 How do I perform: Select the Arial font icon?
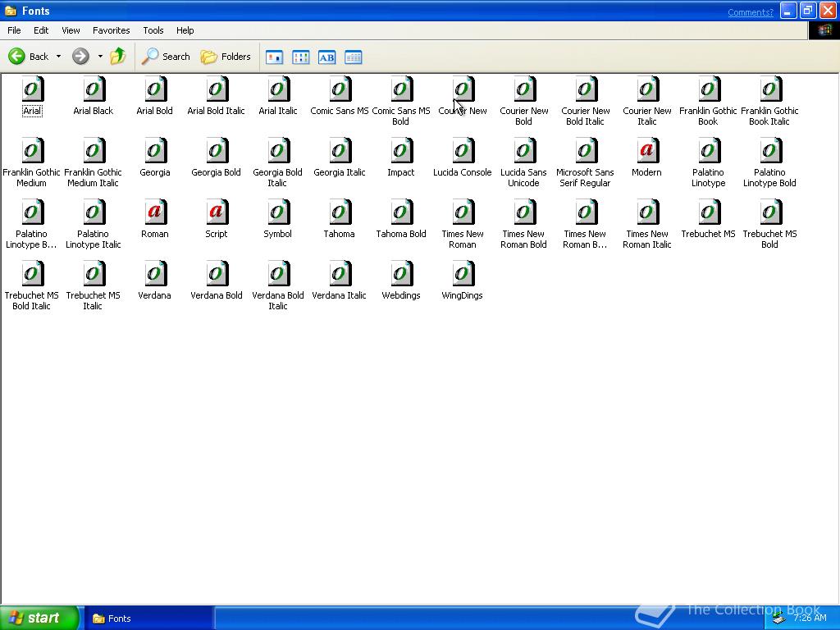[32, 89]
